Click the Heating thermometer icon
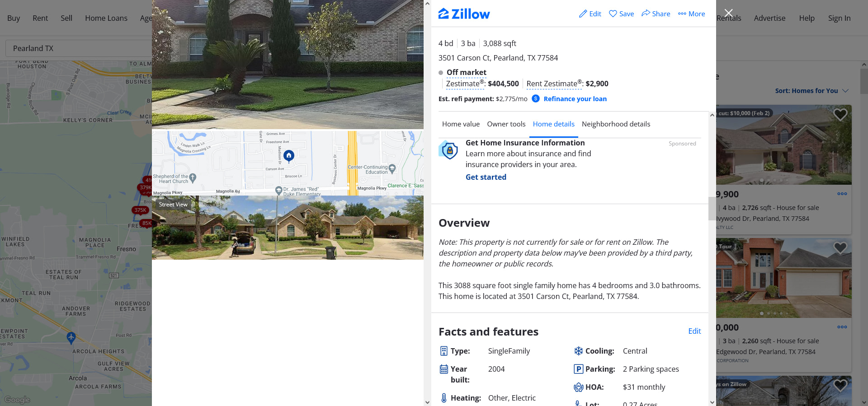868x406 pixels. point(444,398)
